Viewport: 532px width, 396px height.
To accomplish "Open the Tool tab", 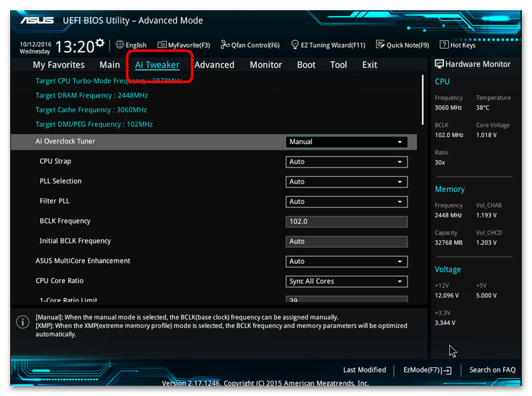I will tap(338, 65).
